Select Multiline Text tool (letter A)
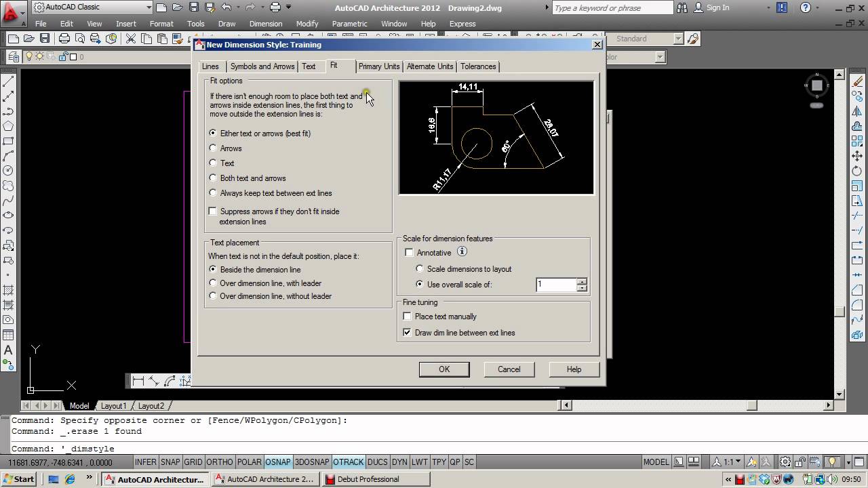This screenshot has height=488, width=868. pyautogui.click(x=8, y=350)
